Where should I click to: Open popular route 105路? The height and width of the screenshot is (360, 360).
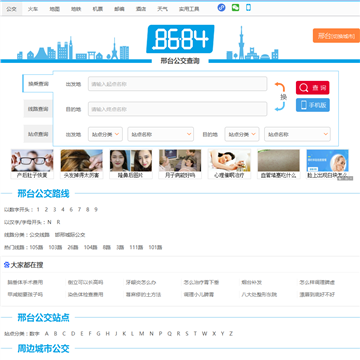pos(36,247)
